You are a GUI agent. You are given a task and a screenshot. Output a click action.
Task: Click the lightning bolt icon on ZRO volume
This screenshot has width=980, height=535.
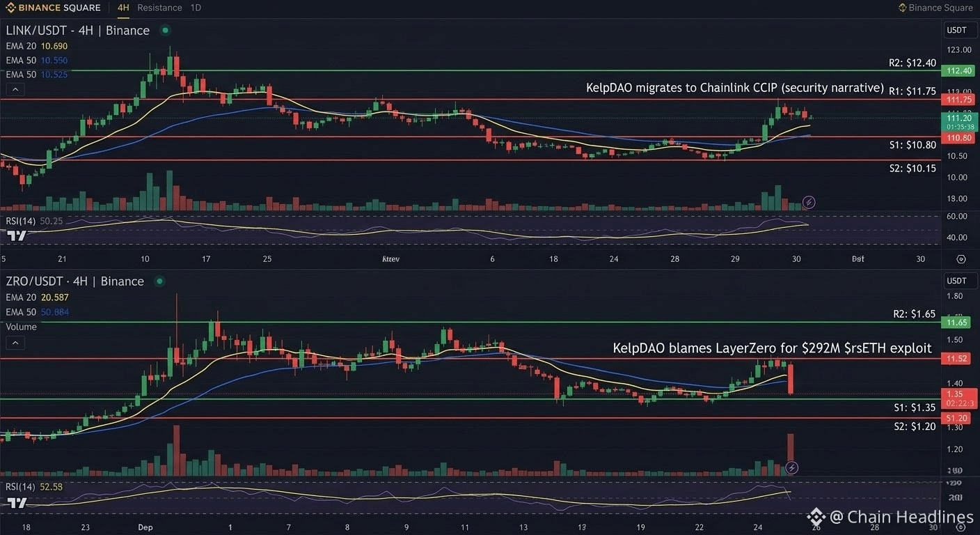click(791, 467)
